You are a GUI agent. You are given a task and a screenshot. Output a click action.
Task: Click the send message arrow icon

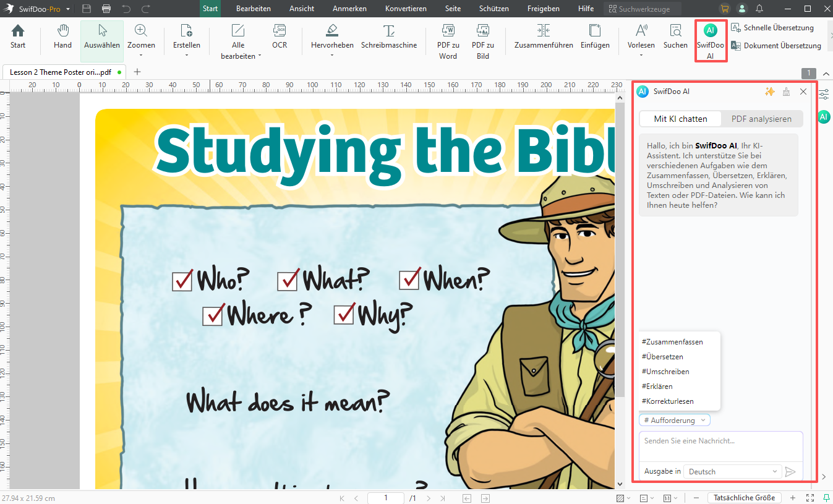point(790,472)
